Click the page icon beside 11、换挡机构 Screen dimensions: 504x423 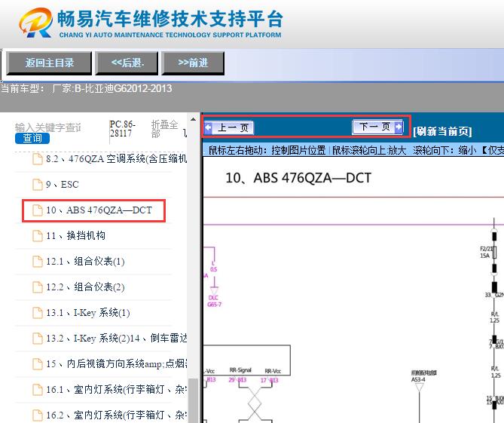tap(38, 236)
